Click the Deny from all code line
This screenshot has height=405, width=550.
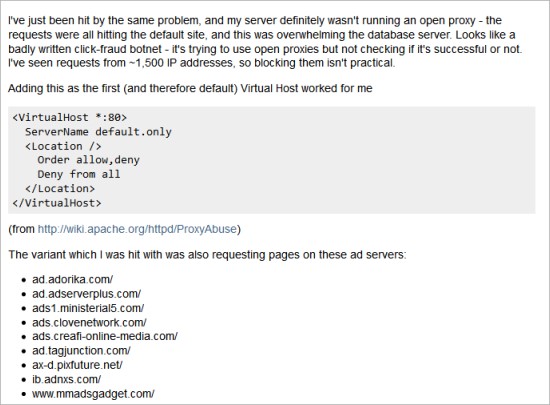79,174
